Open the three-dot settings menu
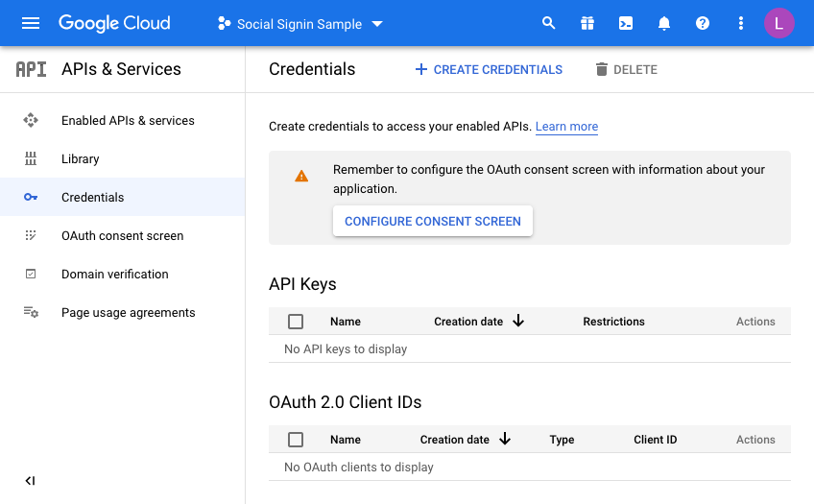 pyautogui.click(x=740, y=23)
